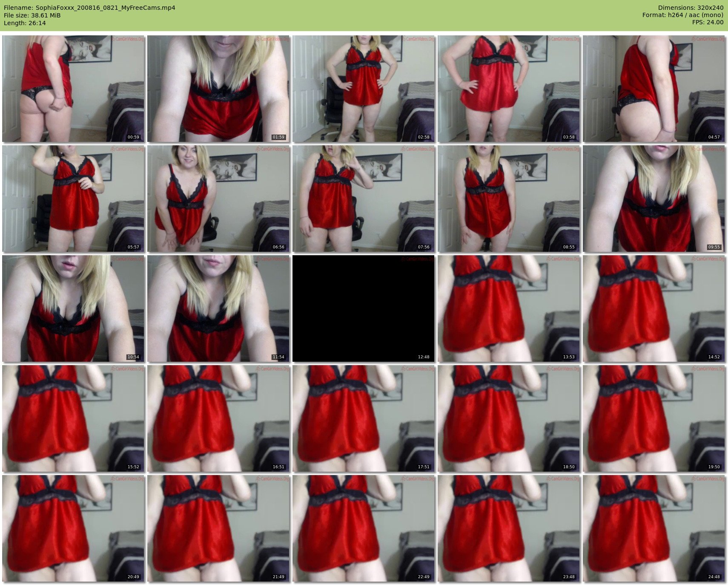Viewport: 728px width, 585px height.
Task: Click the frame marked 17:51
Action: tap(364, 418)
